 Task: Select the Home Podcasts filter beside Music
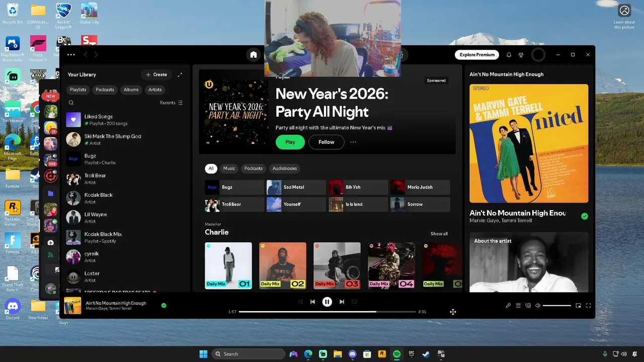pos(254,168)
